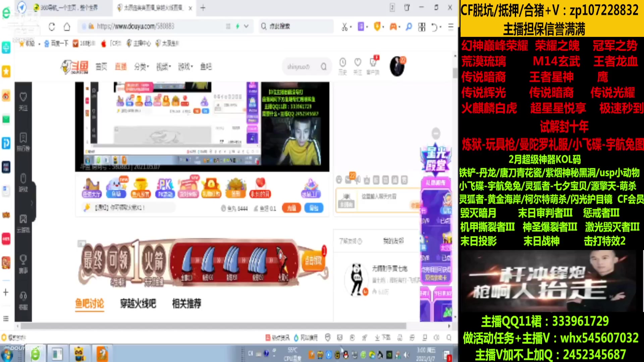The width and height of the screenshot is (644, 362).
Task: Open the client download icon with badge
Action: [x=373, y=65]
